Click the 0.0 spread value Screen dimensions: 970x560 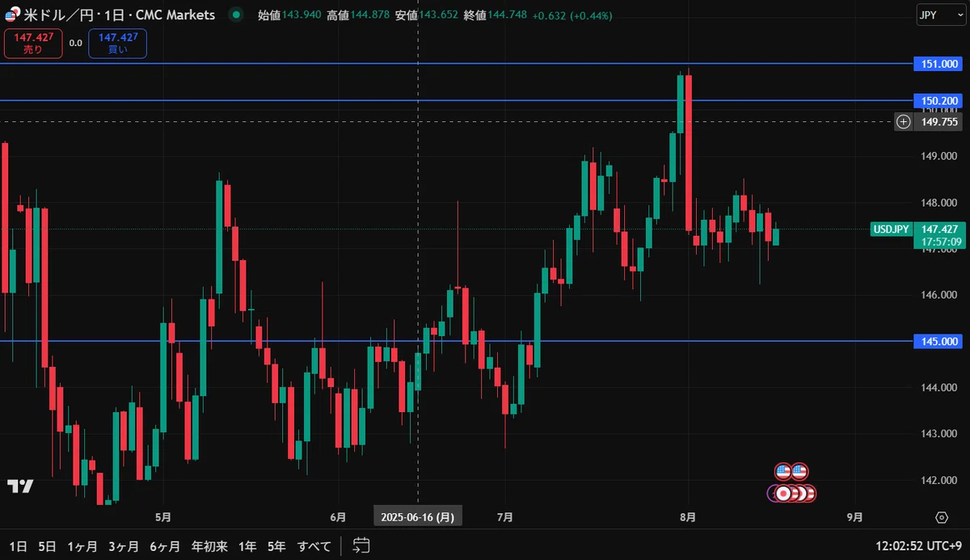[75, 44]
